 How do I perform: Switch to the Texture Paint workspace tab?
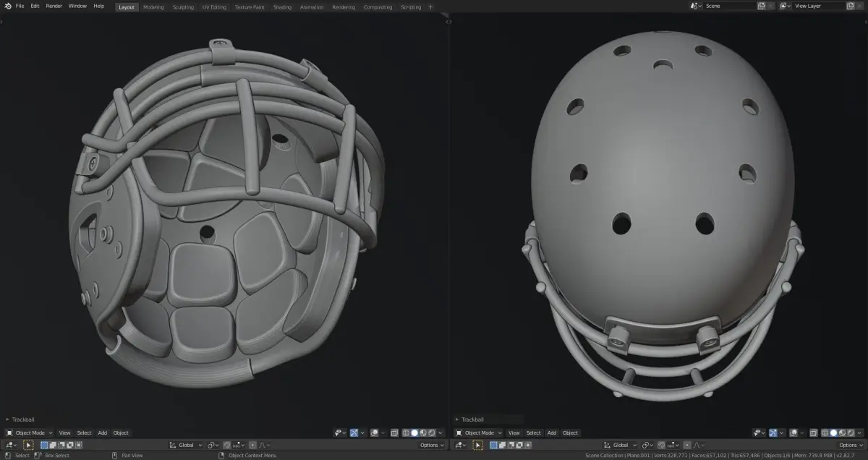[x=251, y=7]
